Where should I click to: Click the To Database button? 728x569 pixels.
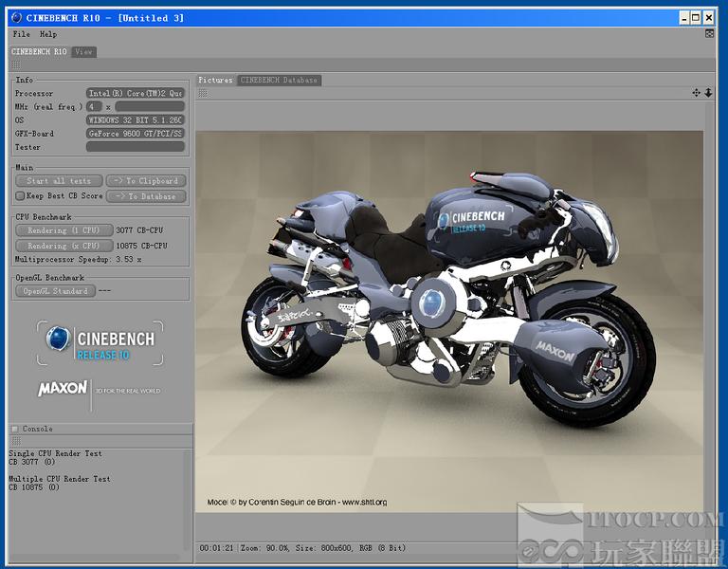pyautogui.click(x=146, y=196)
